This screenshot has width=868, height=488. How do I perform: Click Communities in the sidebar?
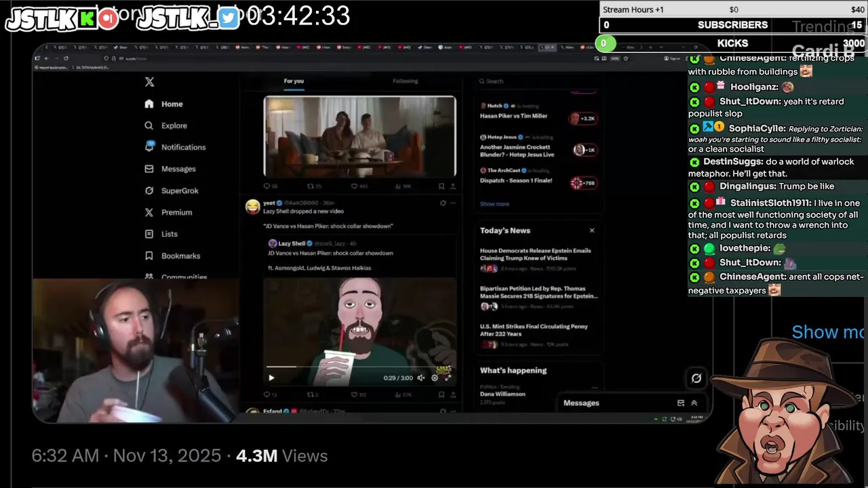point(176,277)
